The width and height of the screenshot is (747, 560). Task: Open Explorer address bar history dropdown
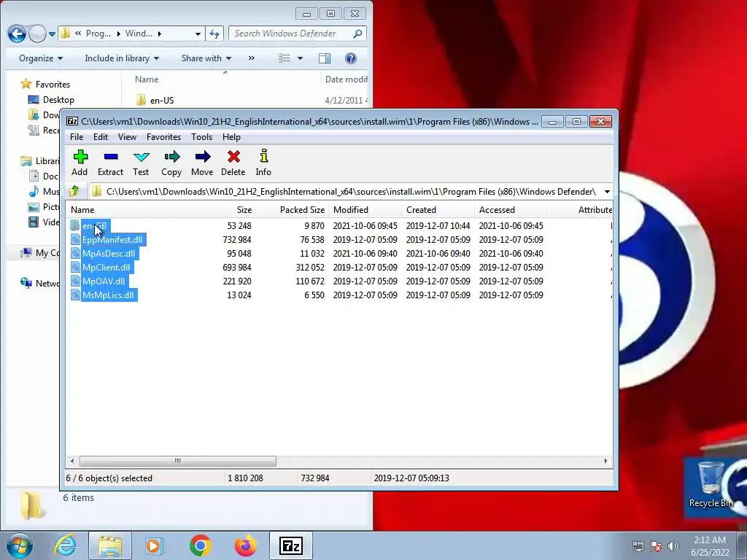coord(198,34)
